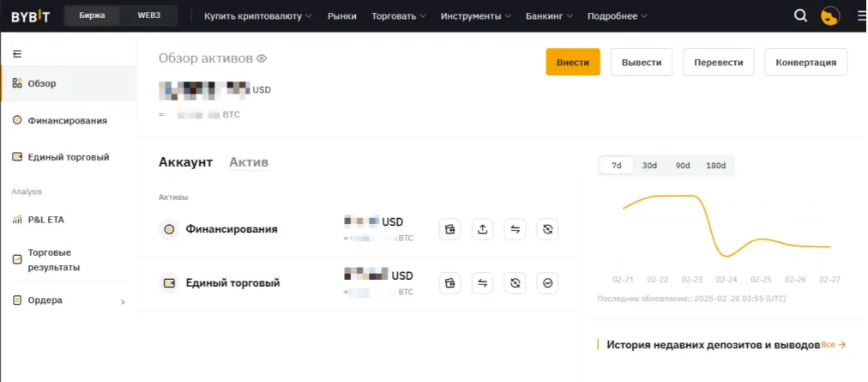Open the Инструменты dropdown menu
This screenshot has width=868, height=382.
476,15
